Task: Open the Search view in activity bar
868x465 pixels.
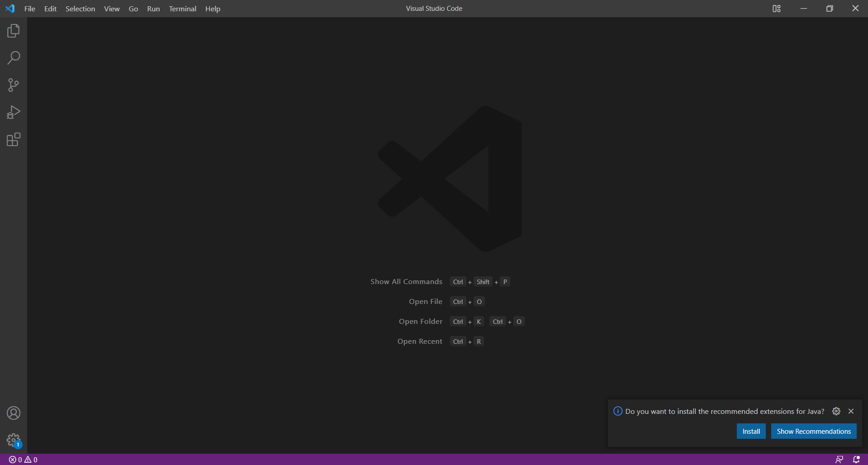Action: pyautogui.click(x=14, y=58)
